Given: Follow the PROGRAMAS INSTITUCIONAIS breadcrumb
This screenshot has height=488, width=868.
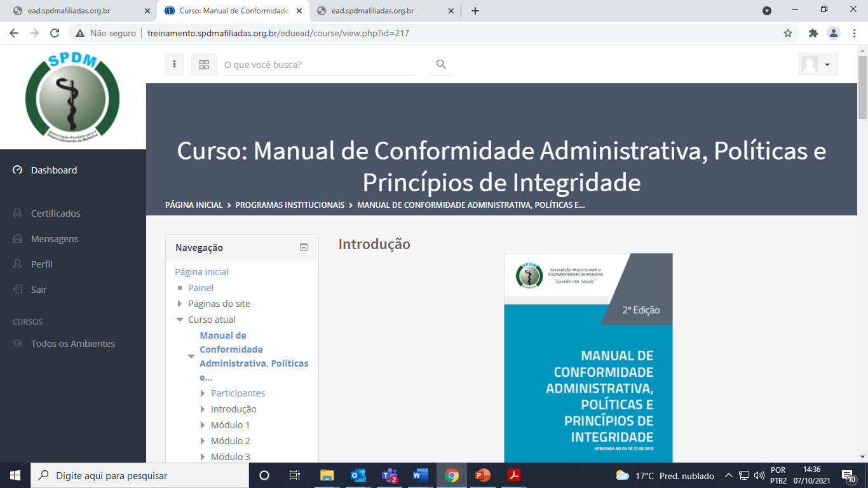Looking at the screenshot, I should pyautogui.click(x=290, y=205).
